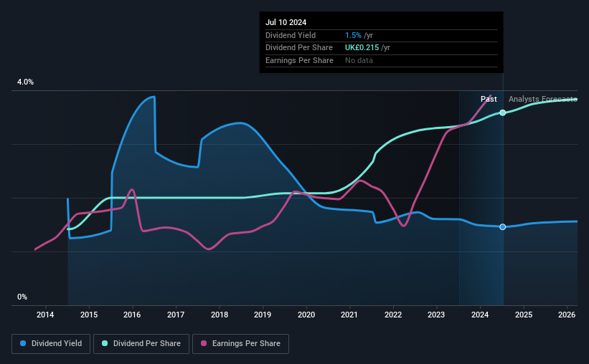Click the 'Past' label on the chart
The height and width of the screenshot is (364, 589).
coord(489,99)
